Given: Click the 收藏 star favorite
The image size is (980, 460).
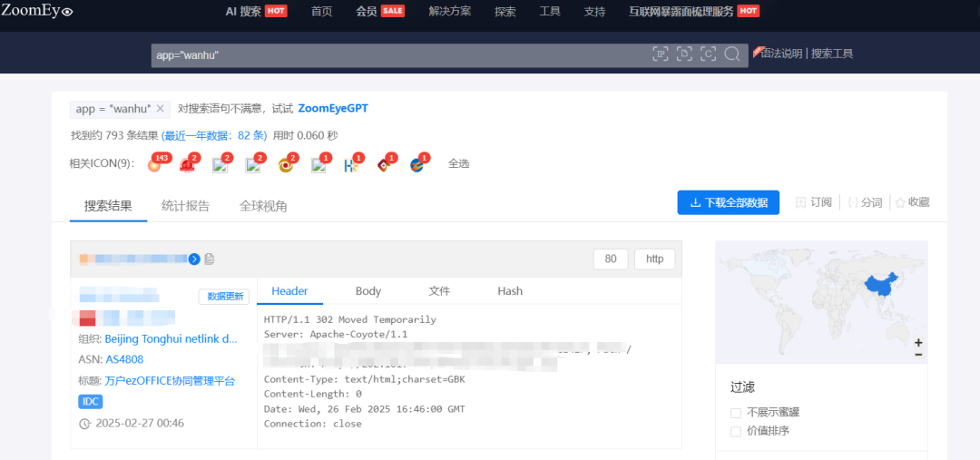Looking at the screenshot, I should [x=913, y=202].
